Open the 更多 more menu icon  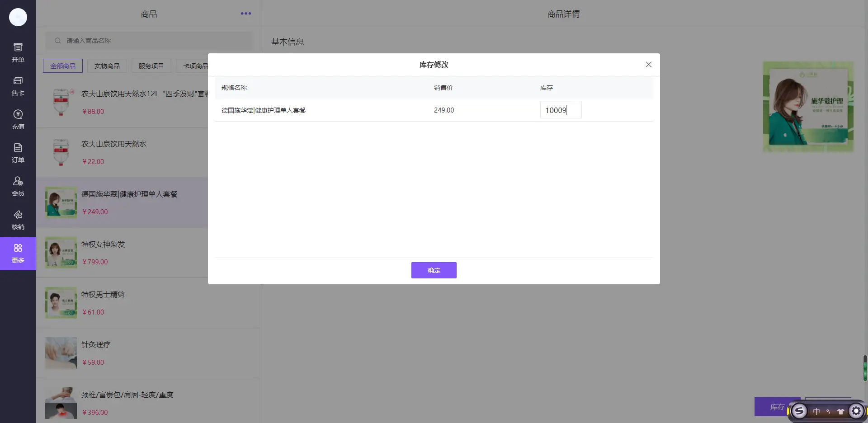click(x=18, y=253)
